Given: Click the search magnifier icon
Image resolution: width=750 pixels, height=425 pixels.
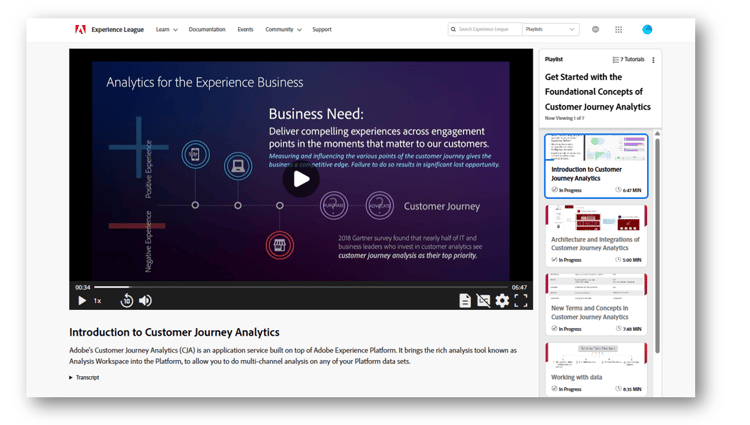Looking at the screenshot, I should tap(453, 30).
